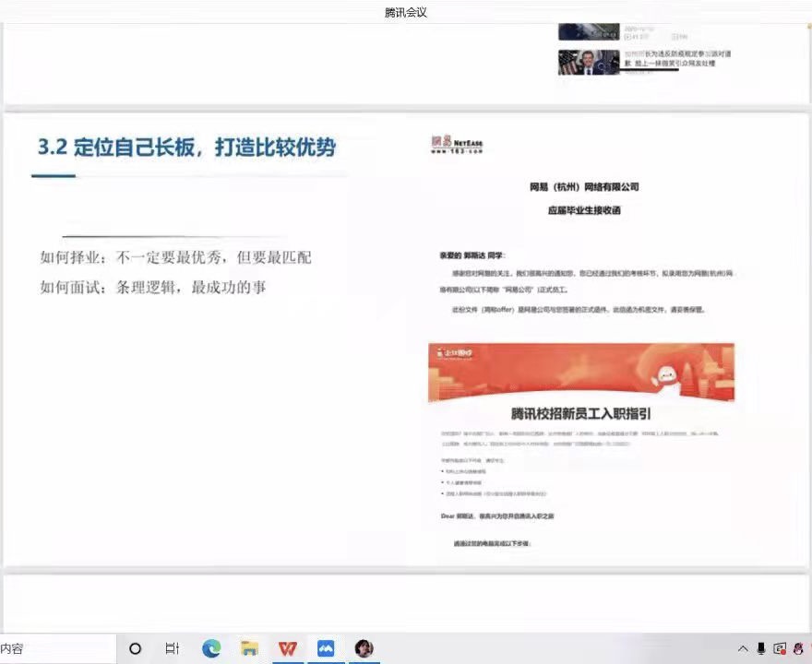Click the heading "腾讯校招新员工入职指引"
This screenshot has height=664, width=812.
[x=580, y=413]
